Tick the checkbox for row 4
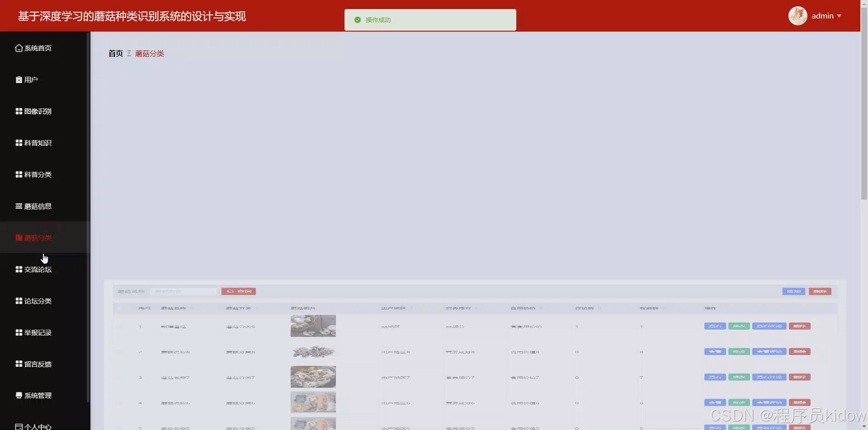Viewport: 868px width, 430px height. [119, 402]
